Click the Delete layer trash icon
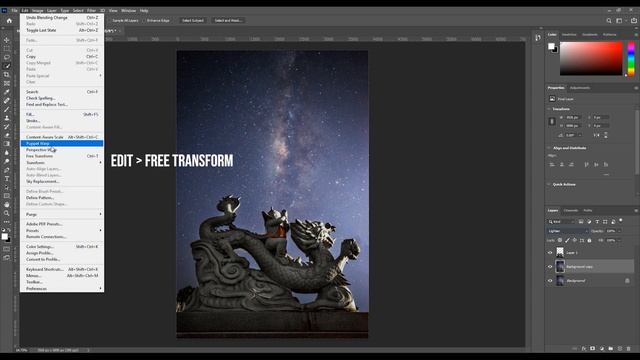The width and height of the screenshot is (640, 360). click(x=629, y=349)
